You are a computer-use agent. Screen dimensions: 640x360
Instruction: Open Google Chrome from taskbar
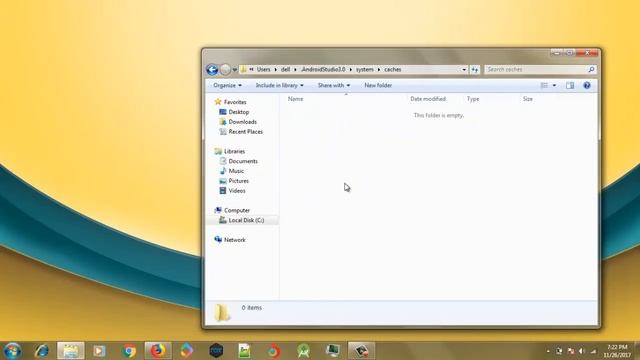[x=129, y=351]
